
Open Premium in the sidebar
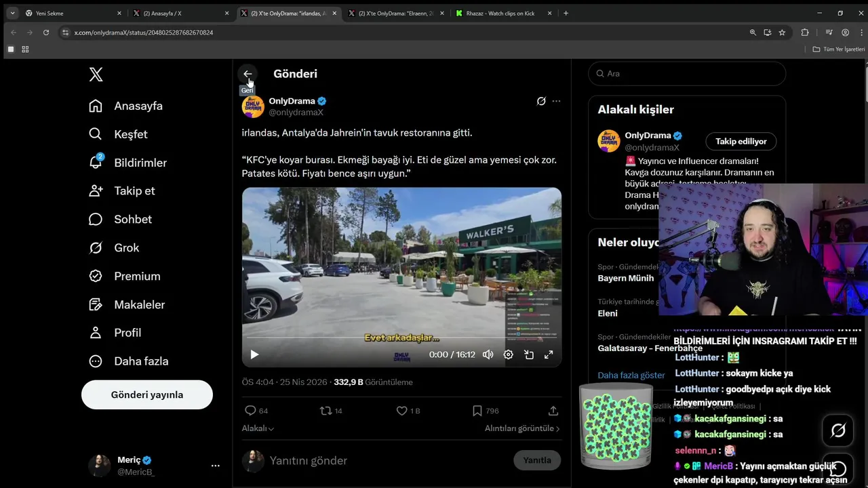pos(124,276)
